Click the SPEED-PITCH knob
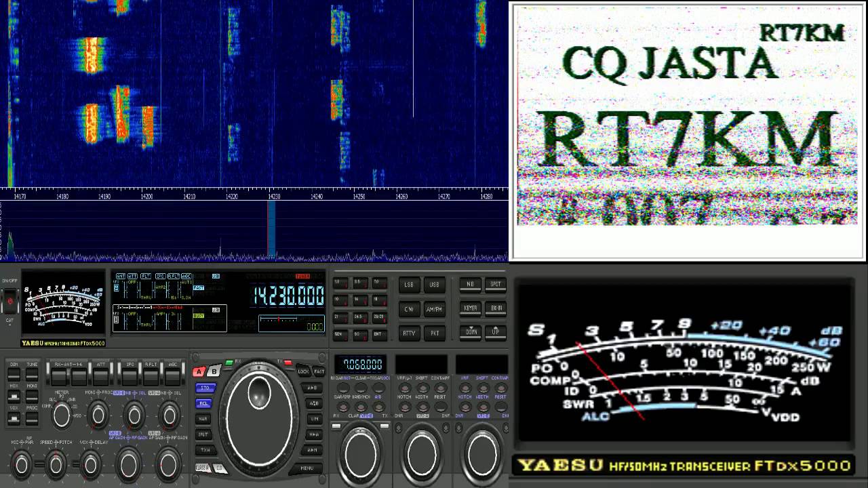The height and width of the screenshot is (488, 868). point(56,465)
